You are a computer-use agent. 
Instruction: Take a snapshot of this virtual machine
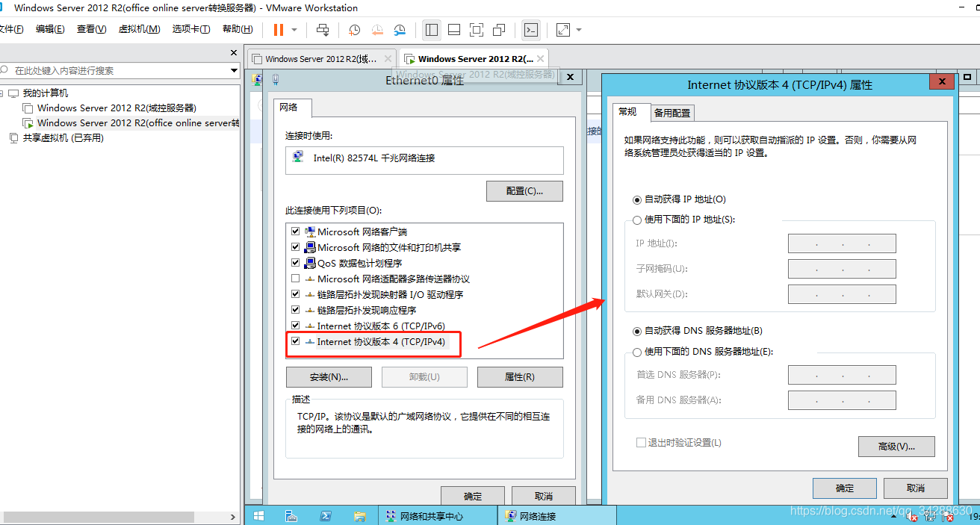point(354,30)
